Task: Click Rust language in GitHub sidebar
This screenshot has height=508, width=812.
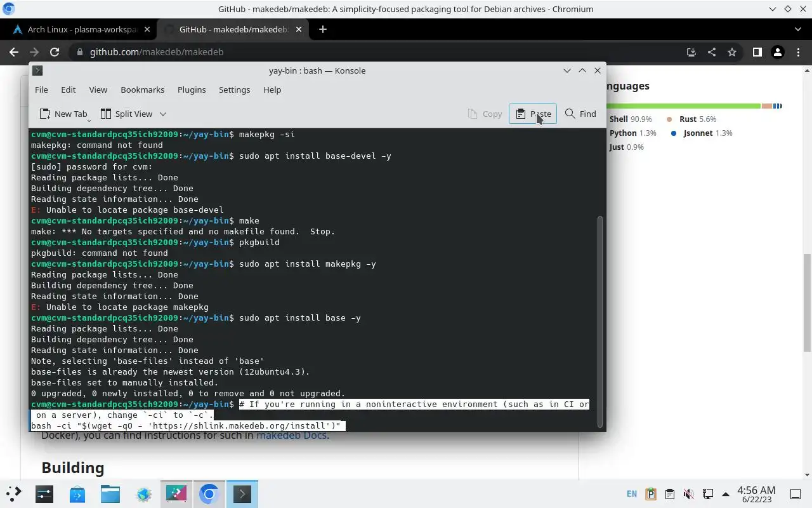Action: coord(691,119)
